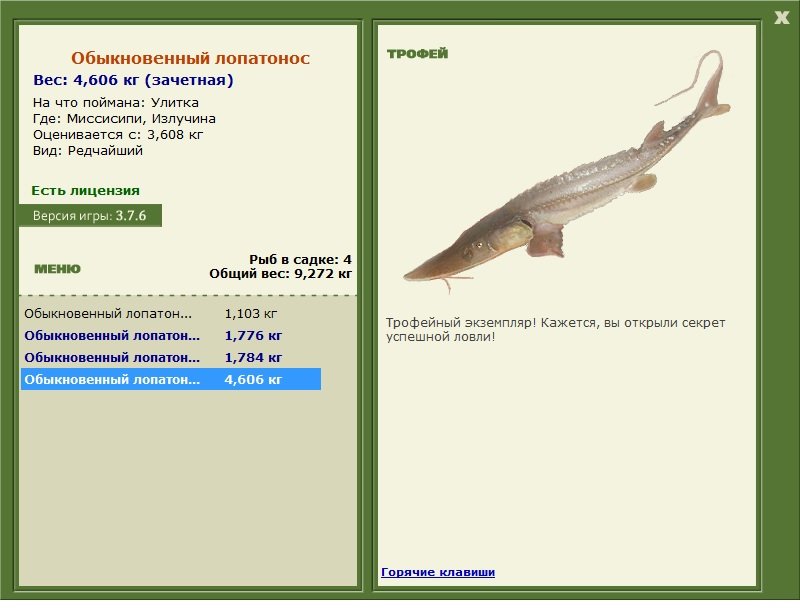
Task: Click the ТРОФЕЙ heading label
Action: click(x=417, y=54)
